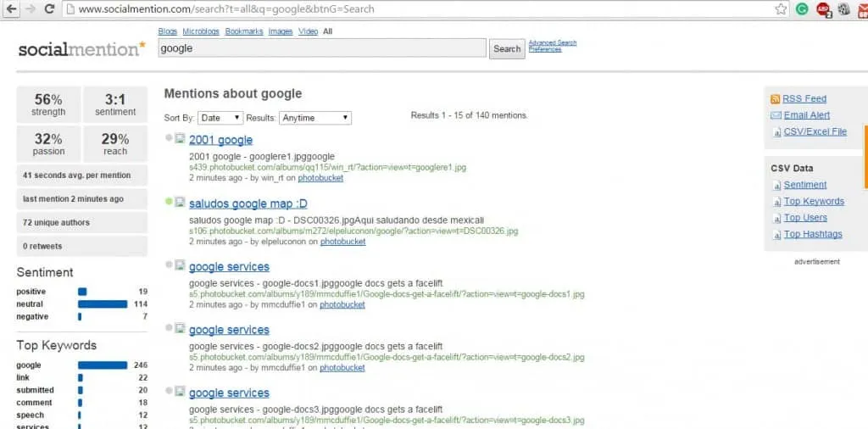Click the 32% passion stat box
This screenshot has width=868, height=429.
(x=48, y=144)
